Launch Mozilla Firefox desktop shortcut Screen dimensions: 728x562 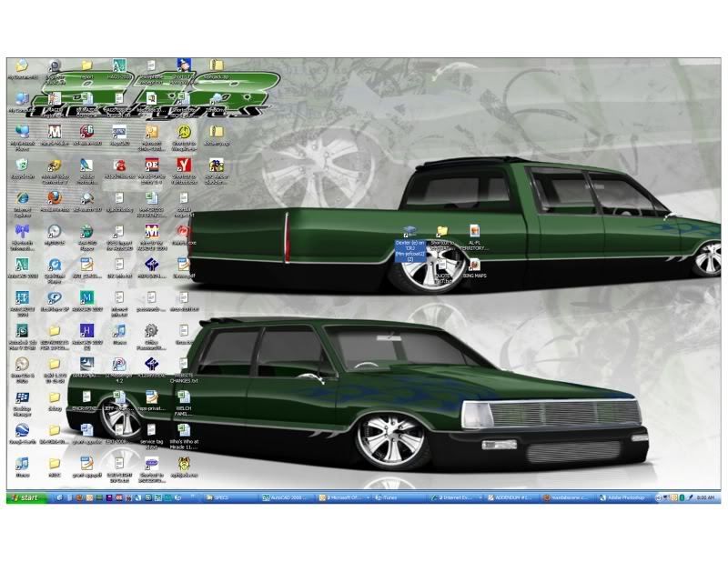(x=55, y=198)
